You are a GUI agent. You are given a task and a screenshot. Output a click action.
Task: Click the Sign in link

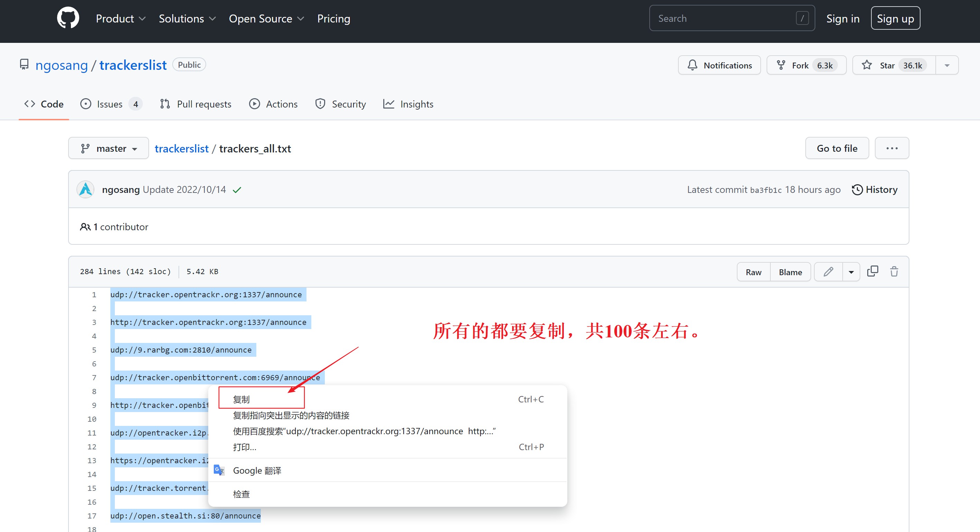(x=843, y=19)
